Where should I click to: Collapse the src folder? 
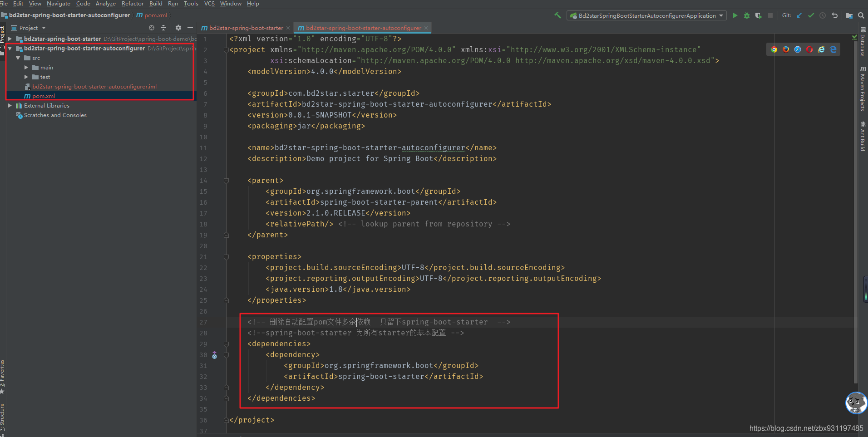tap(18, 58)
